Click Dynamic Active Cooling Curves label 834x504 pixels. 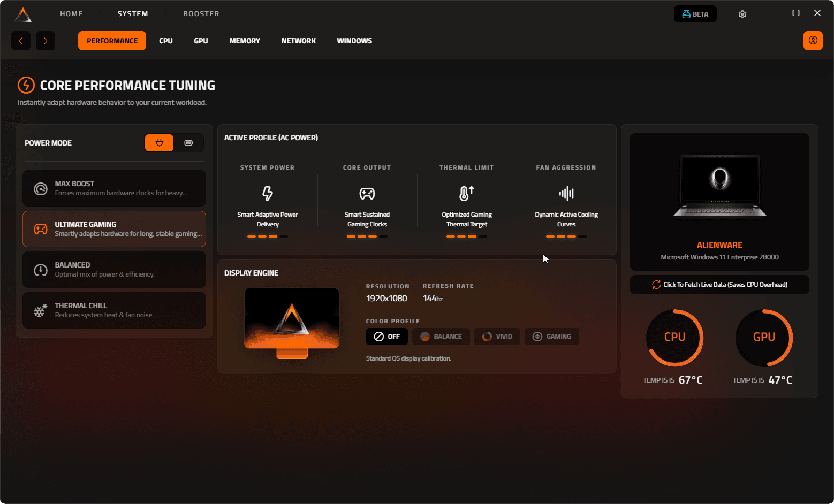coord(566,219)
